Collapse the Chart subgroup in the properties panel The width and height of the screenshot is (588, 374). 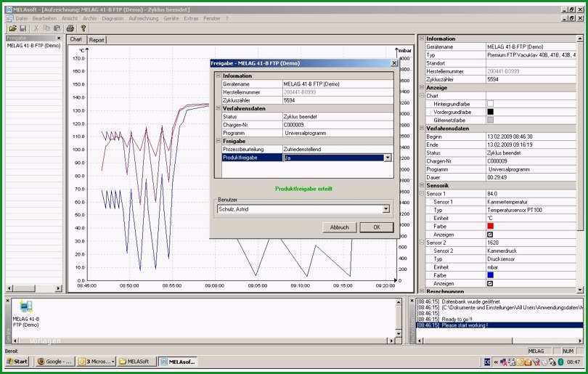[x=422, y=96]
